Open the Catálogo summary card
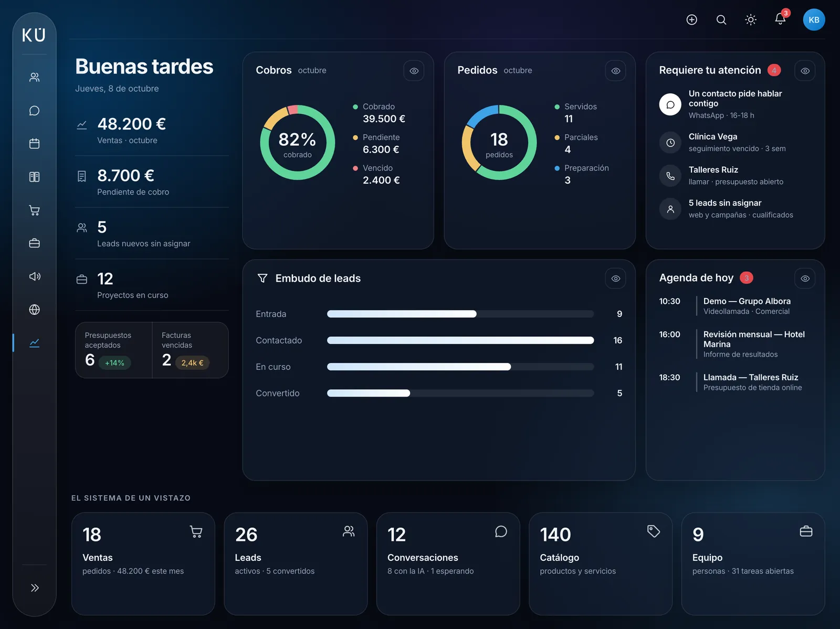This screenshot has height=629, width=840. coord(601,564)
